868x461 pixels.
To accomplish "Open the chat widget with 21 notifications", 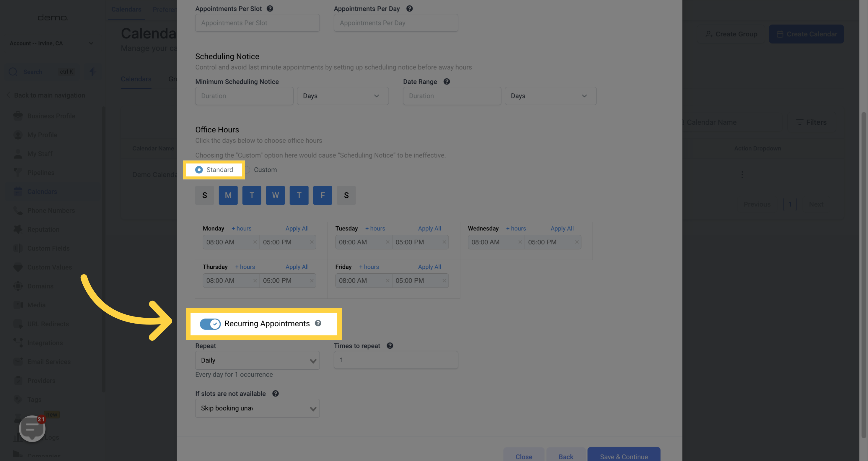I will pyautogui.click(x=32, y=428).
